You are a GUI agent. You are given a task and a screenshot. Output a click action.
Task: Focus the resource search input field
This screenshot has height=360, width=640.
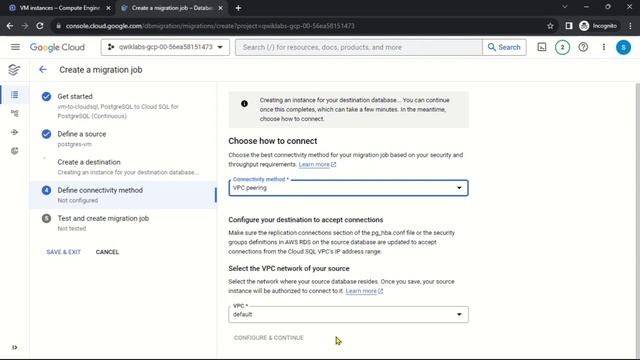click(x=359, y=47)
